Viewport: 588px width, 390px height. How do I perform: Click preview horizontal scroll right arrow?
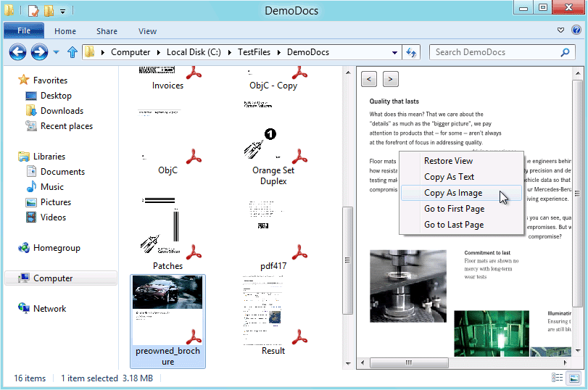[565, 362]
